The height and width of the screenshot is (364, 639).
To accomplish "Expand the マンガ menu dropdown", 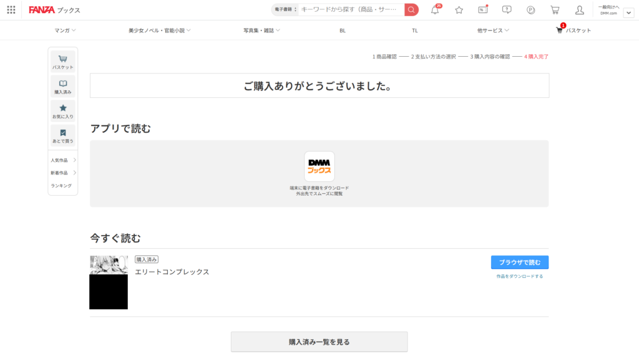I will (x=65, y=31).
